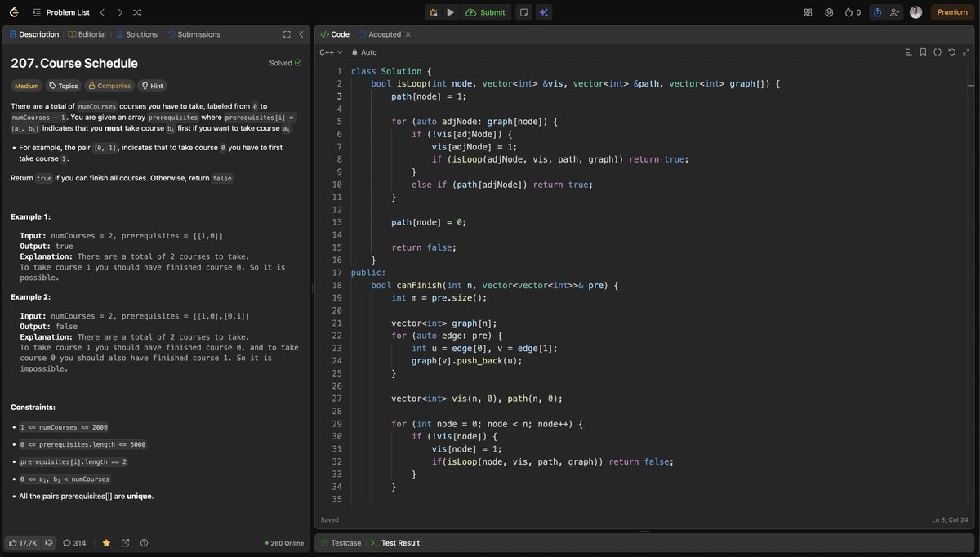Open the layout grid icon

808,12
